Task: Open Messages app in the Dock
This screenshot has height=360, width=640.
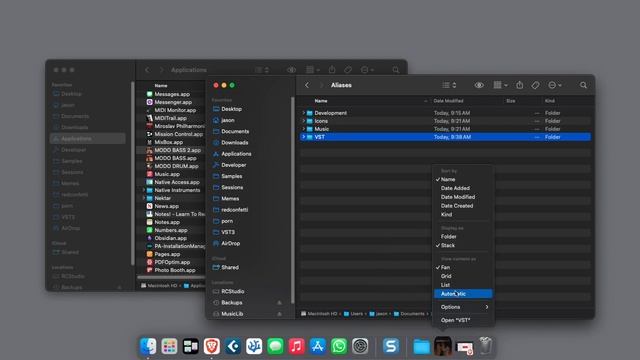Action: pos(276,346)
